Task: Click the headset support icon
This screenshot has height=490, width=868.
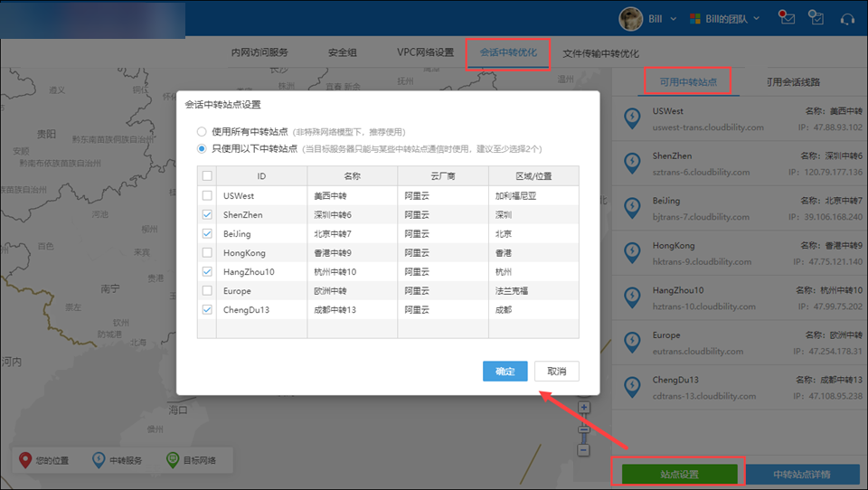Action: (x=847, y=18)
